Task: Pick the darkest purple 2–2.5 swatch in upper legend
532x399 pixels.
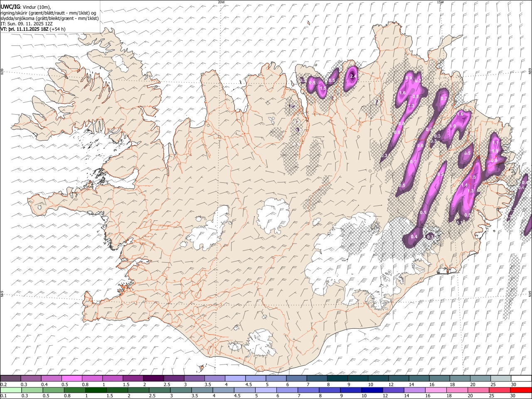Action: [x=153, y=379]
